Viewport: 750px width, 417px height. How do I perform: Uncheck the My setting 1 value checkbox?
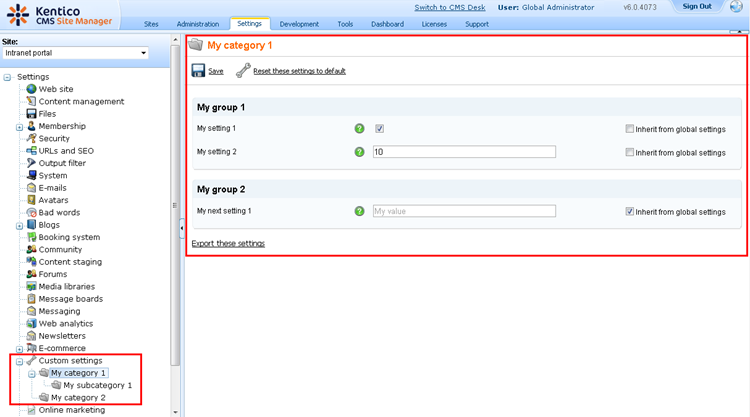pyautogui.click(x=379, y=129)
